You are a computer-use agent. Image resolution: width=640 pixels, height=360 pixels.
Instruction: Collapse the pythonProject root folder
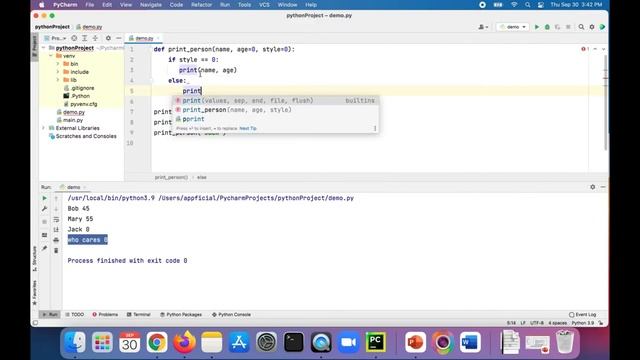[x=44, y=48]
